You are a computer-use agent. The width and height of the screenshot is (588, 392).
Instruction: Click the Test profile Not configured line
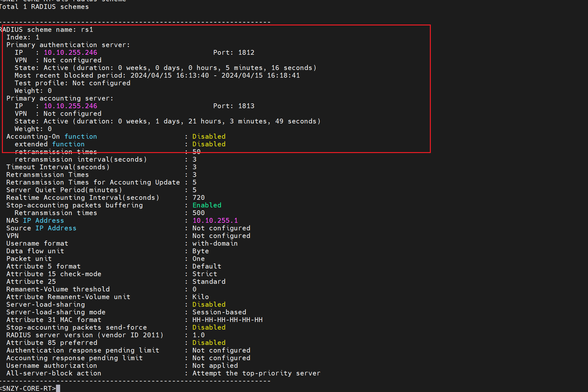[73, 83]
